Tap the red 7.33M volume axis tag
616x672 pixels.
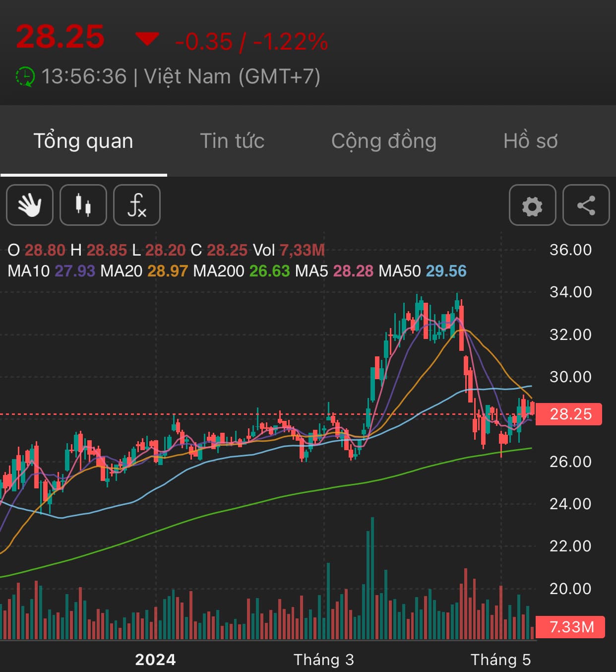coord(570,627)
